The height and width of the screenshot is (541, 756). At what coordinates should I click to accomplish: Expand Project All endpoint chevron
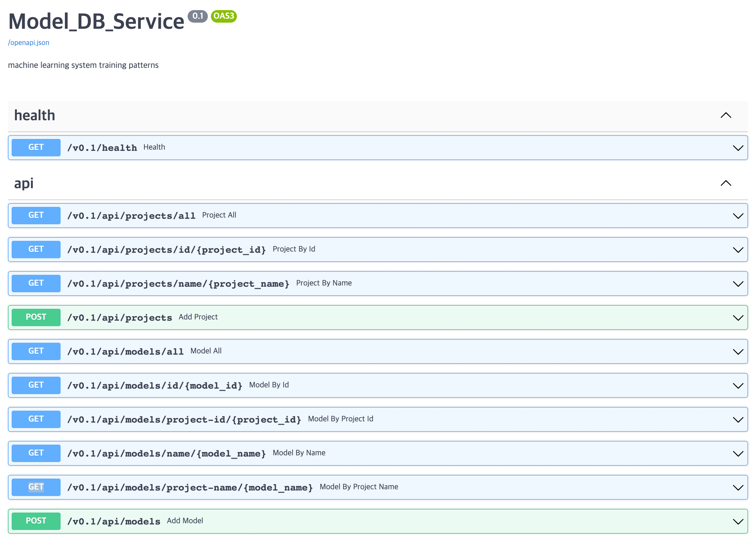coord(738,216)
